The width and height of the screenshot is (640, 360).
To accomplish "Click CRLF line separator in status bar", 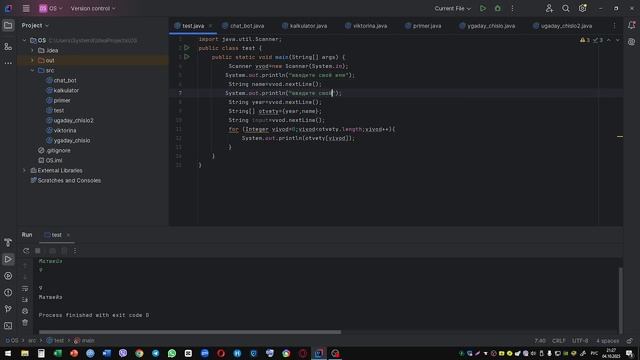I will (x=559, y=340).
